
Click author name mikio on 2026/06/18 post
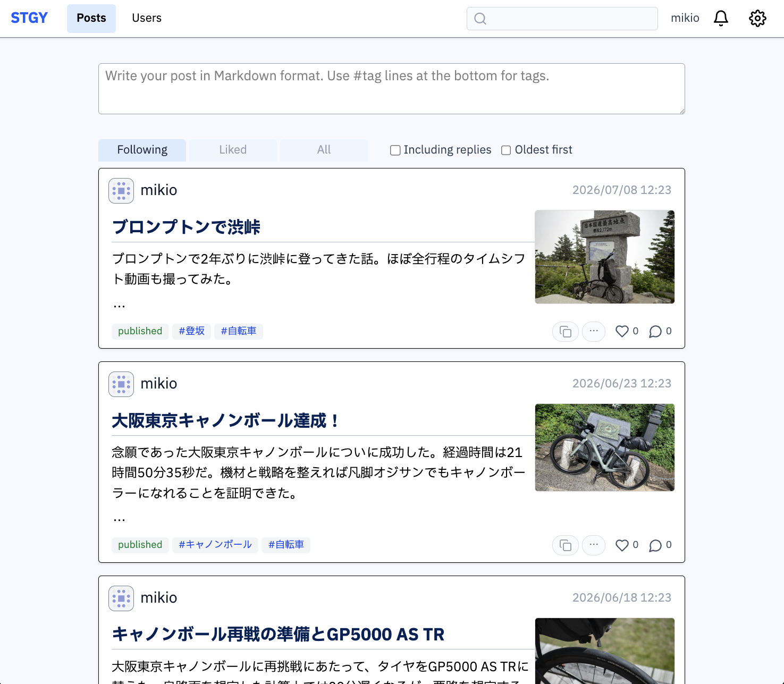point(159,598)
